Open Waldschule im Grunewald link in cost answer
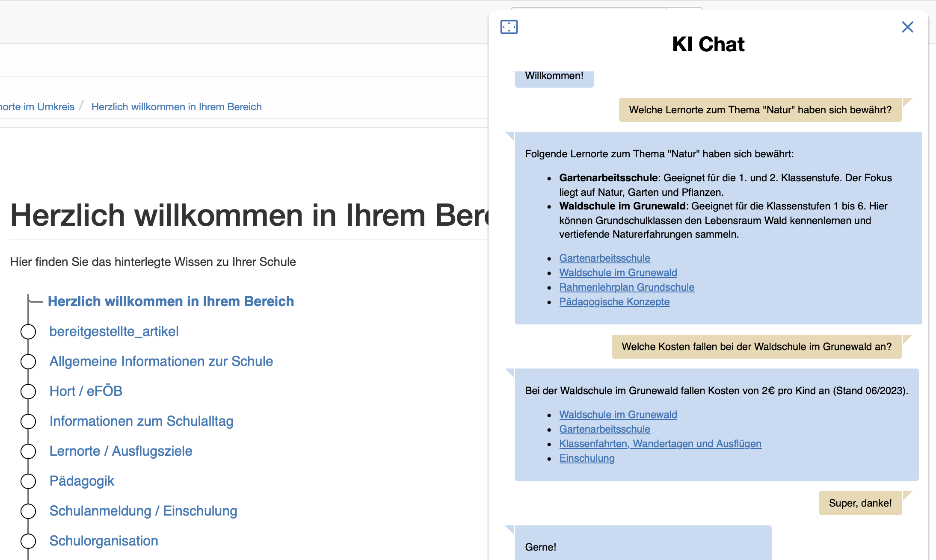936x560 pixels. [x=618, y=415]
